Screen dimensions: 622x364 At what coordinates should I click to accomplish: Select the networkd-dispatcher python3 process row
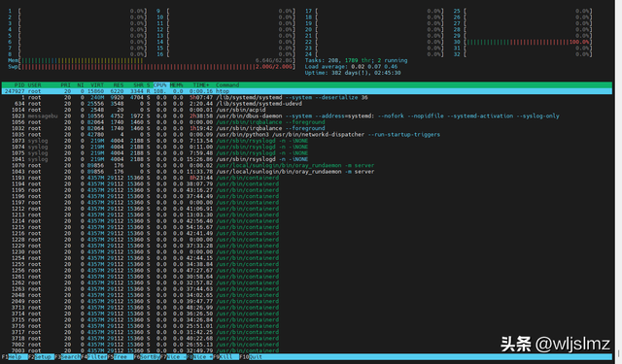pos(307,135)
